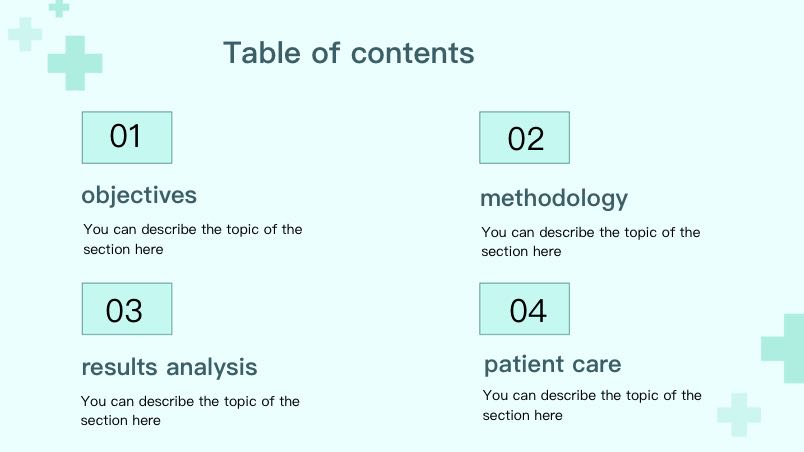
Task: Click the word 'analysis' in section 03 heading
Action: pos(212,367)
